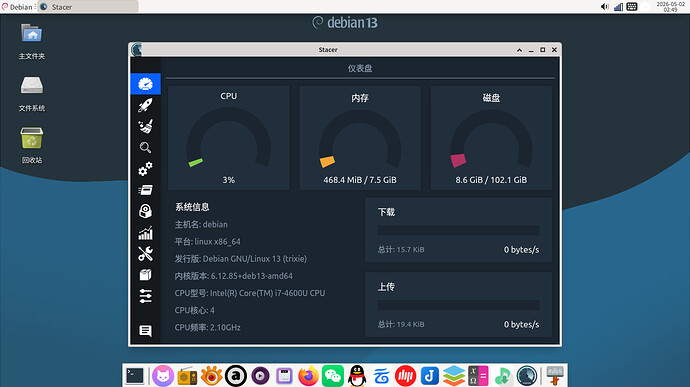Launch the purple cat app in dock

click(163, 376)
